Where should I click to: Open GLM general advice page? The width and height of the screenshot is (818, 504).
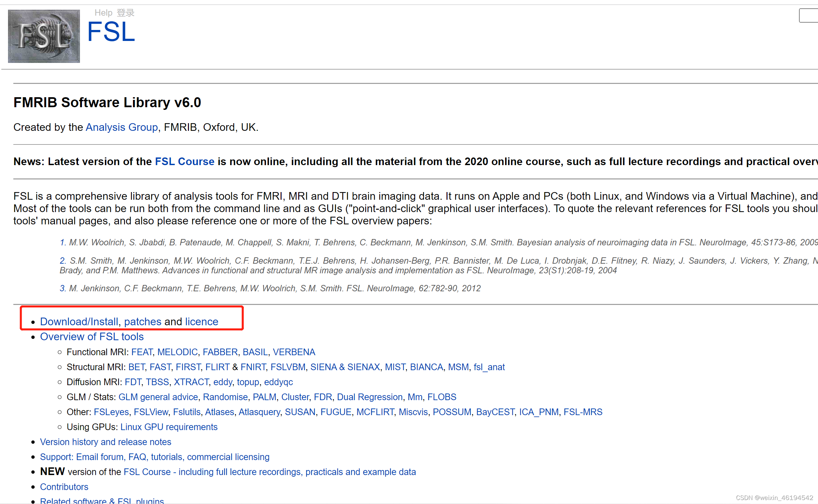tap(158, 397)
